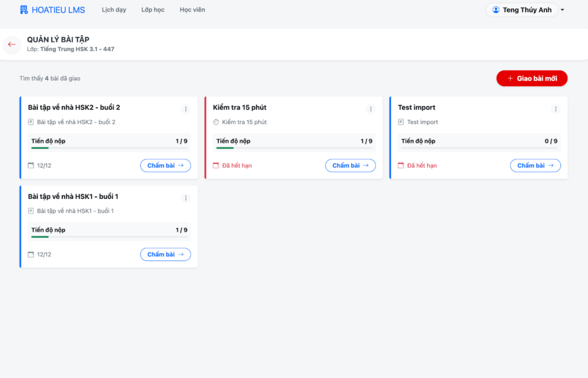
Task: Click progress bar on HSK2 buổi 2 card
Action: point(109,148)
